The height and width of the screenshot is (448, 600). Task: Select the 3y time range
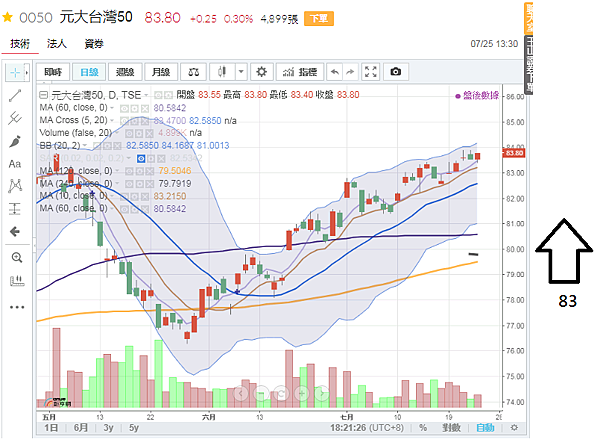108,428
